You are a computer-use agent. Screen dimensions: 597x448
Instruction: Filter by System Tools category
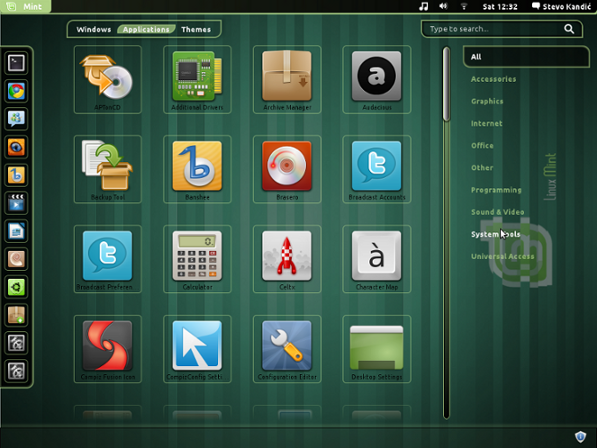[x=495, y=234]
